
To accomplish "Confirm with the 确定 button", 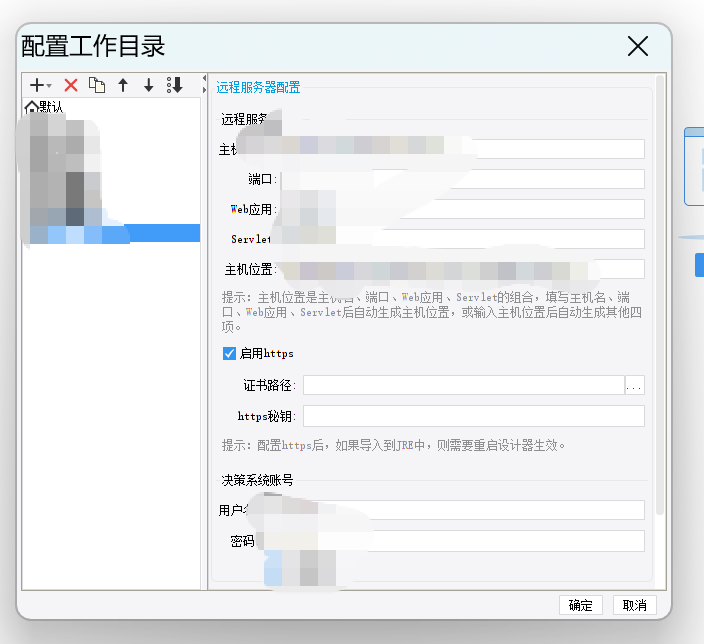I will [581, 605].
